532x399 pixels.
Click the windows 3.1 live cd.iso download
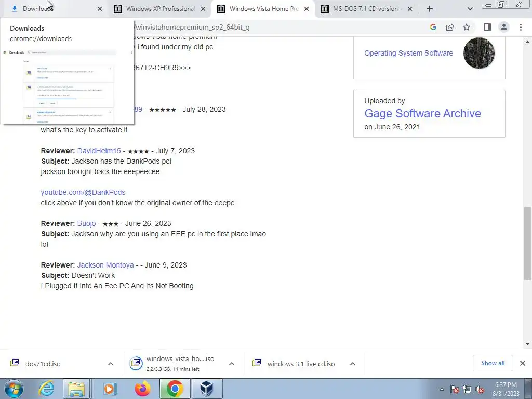pos(295,364)
